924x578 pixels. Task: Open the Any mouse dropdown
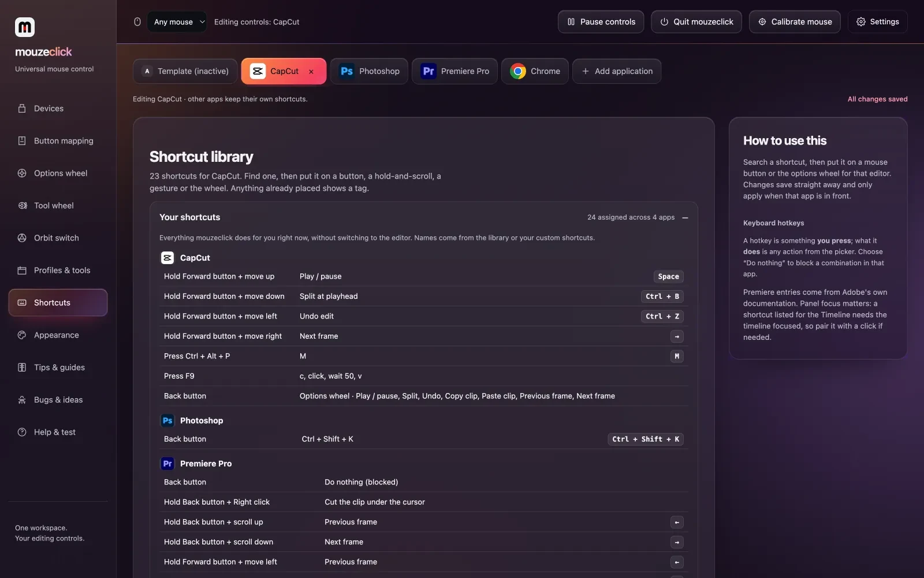point(177,22)
